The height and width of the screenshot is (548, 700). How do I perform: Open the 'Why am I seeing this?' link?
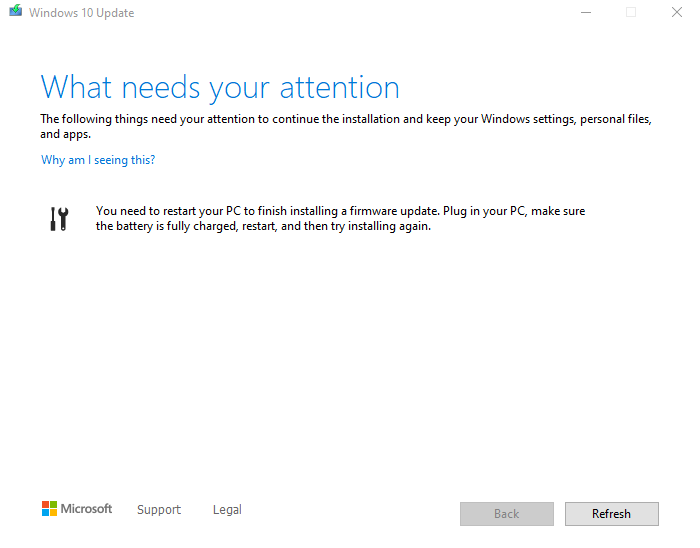coord(98,160)
